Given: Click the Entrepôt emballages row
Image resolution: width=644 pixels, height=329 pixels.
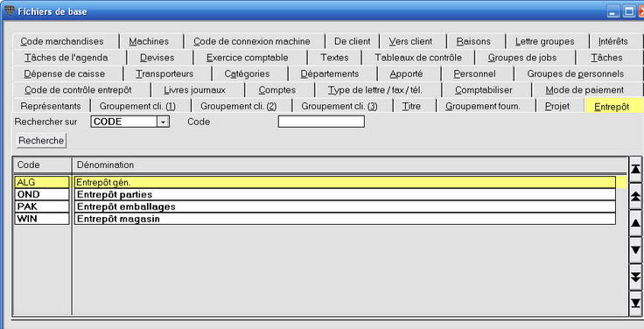Looking at the screenshot, I should (345, 206).
